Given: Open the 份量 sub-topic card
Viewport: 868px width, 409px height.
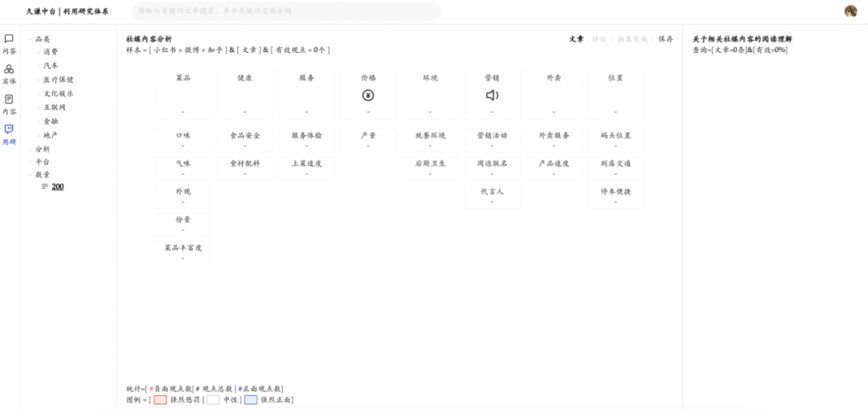Looking at the screenshot, I should point(182,225).
